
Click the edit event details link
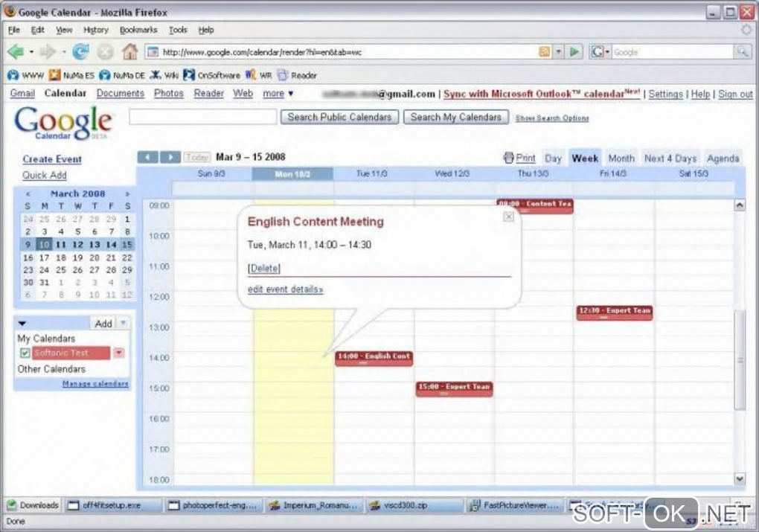point(285,289)
